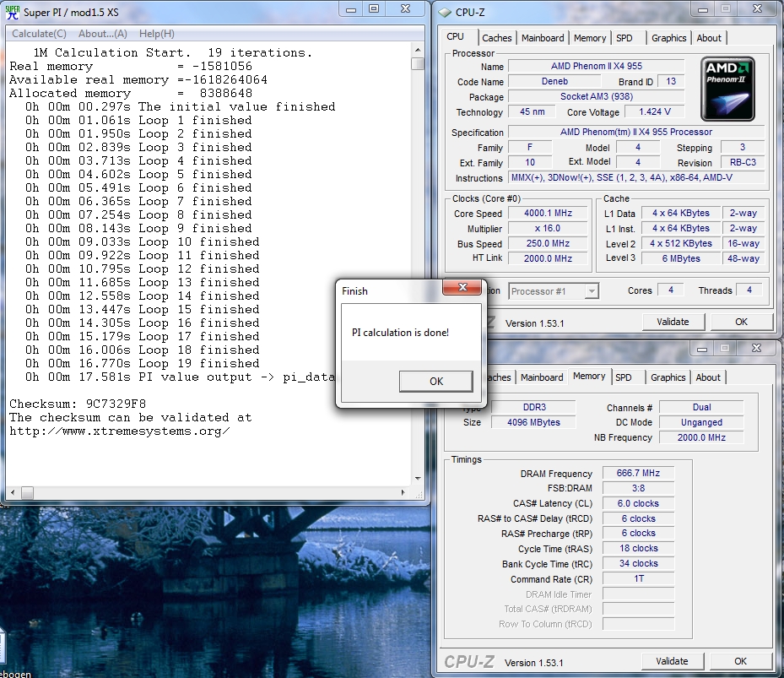This screenshot has width=784, height=678.
Task: Click the PI value output line
Action: (180, 377)
